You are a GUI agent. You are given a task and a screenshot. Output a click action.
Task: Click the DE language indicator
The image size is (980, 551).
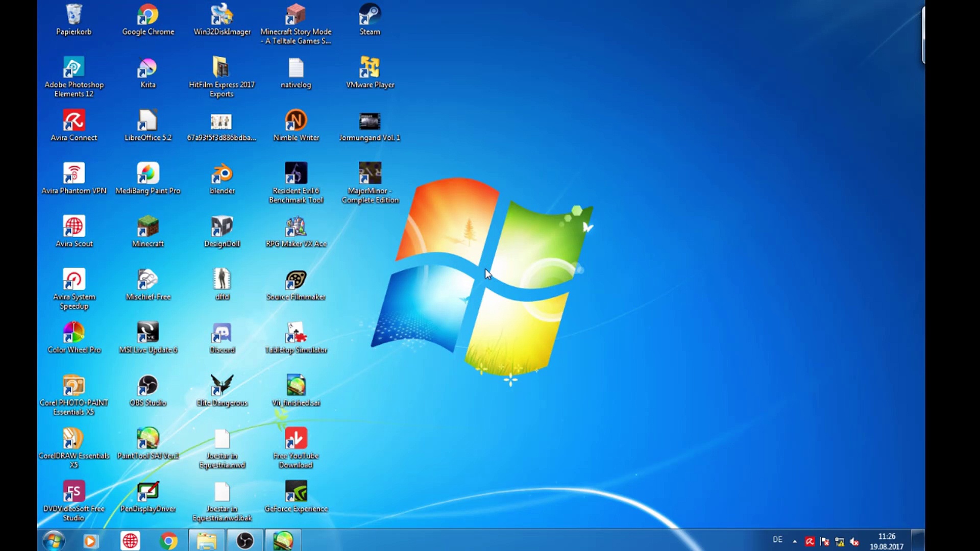pos(777,540)
